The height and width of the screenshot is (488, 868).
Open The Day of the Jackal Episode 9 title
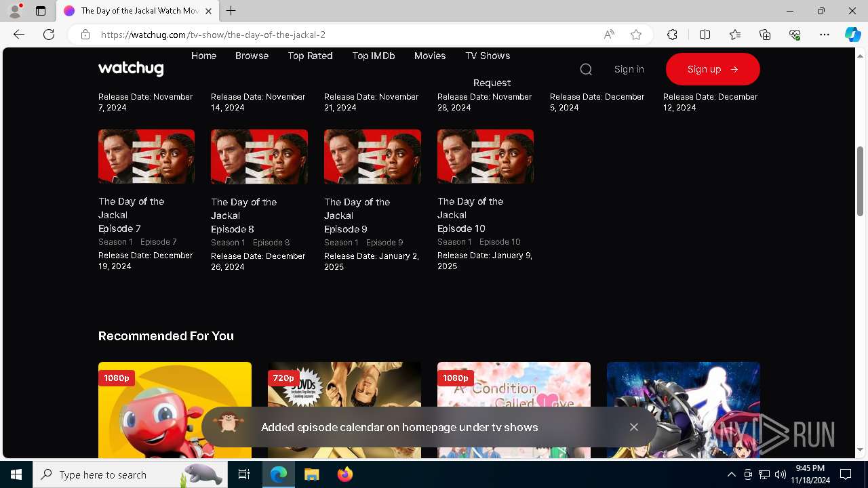357,216
